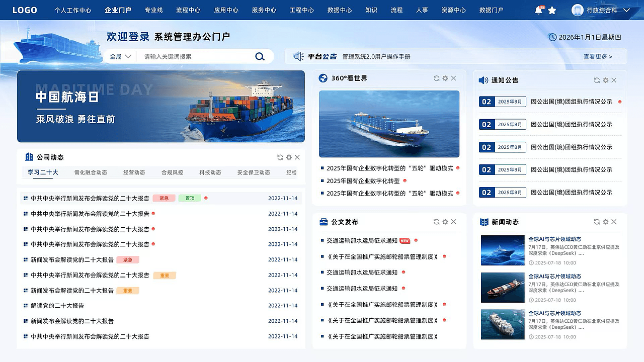Click the keyword search input field
Image resolution: width=644 pixels, height=362 pixels.
[191, 56]
